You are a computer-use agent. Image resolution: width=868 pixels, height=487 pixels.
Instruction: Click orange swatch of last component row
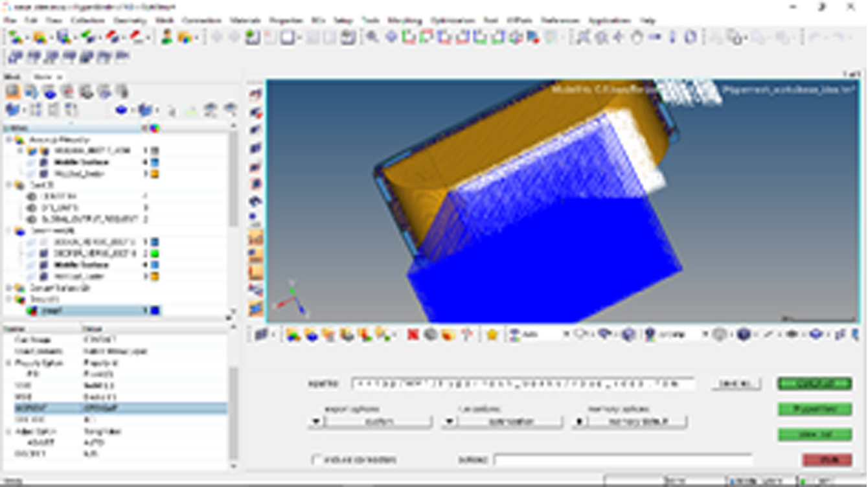pos(155,277)
